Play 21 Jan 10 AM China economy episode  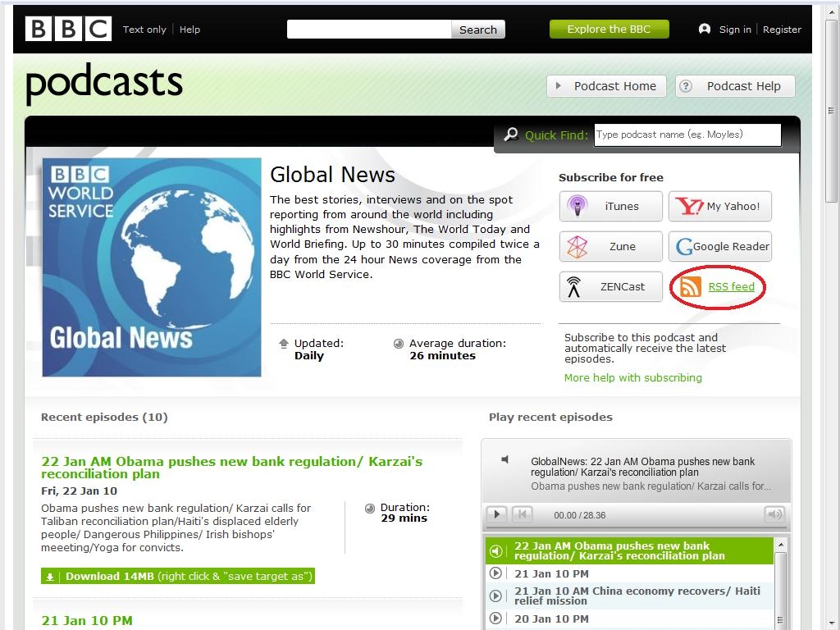point(629,596)
